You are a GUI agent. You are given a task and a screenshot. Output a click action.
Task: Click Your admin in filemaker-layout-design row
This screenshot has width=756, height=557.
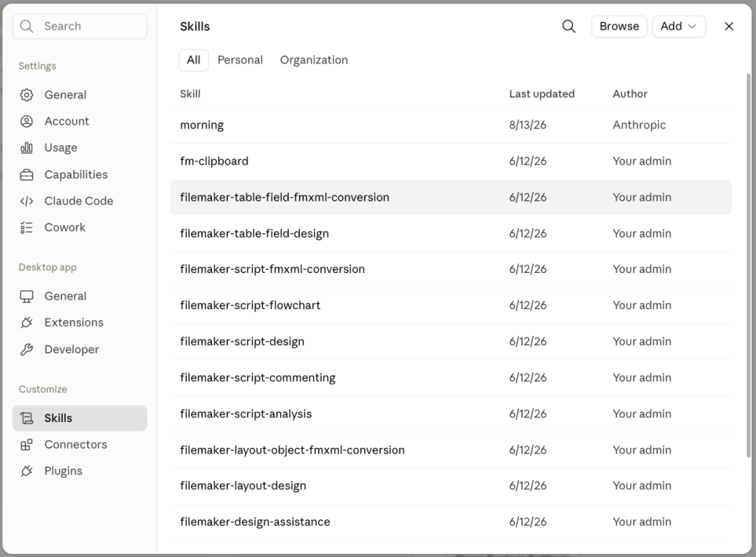642,485
